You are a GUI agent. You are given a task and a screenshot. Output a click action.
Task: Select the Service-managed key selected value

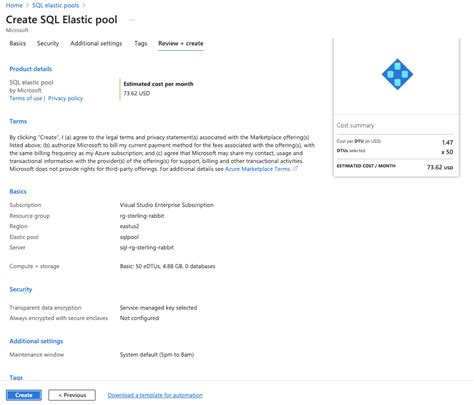tap(158, 308)
